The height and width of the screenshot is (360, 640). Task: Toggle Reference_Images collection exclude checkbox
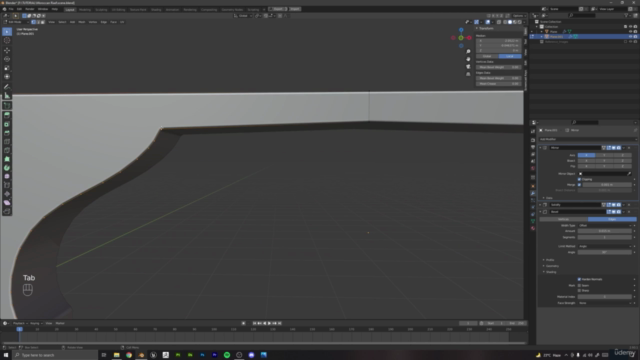click(x=625, y=42)
